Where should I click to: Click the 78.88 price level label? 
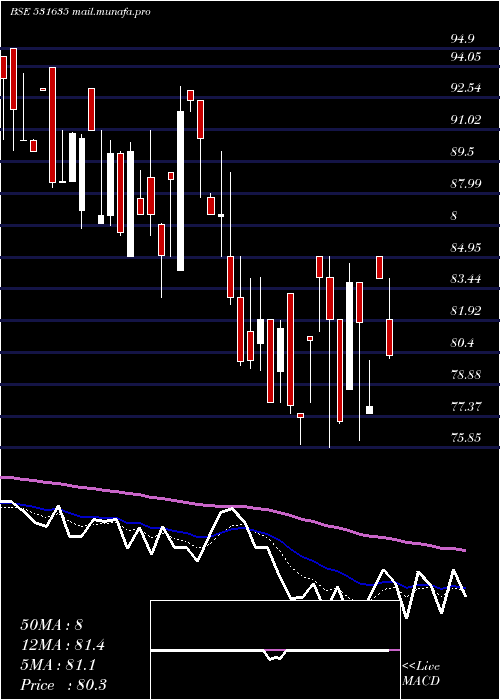(466, 375)
